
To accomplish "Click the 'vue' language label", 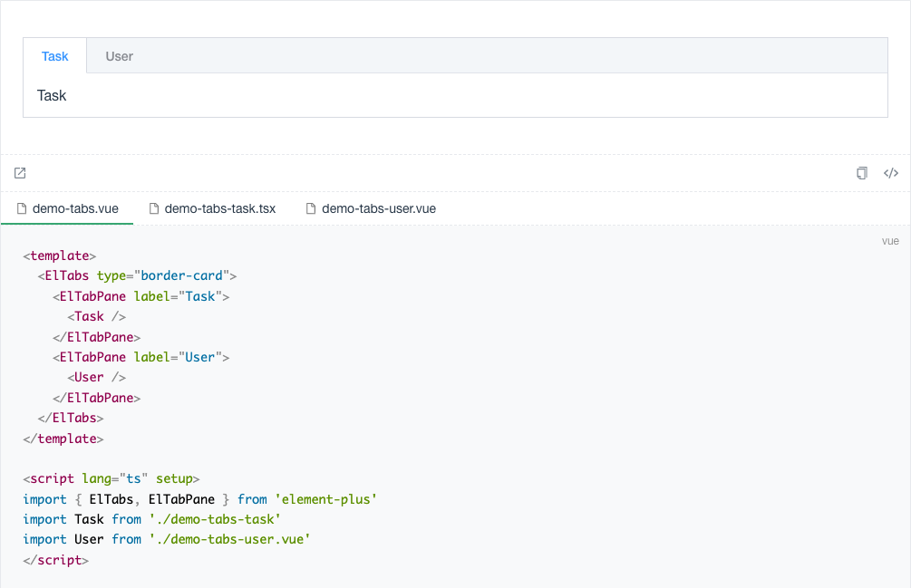I will tap(890, 241).
